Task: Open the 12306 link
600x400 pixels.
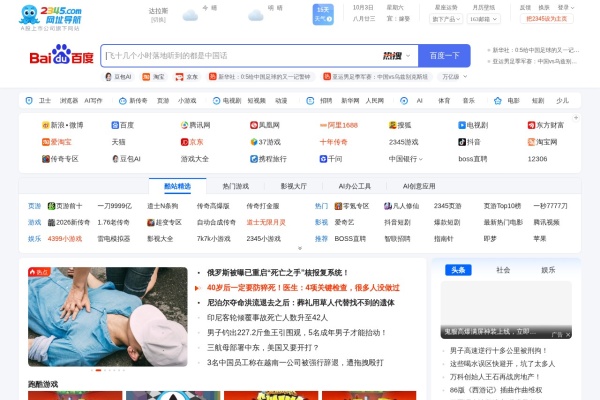Action: 537,159
